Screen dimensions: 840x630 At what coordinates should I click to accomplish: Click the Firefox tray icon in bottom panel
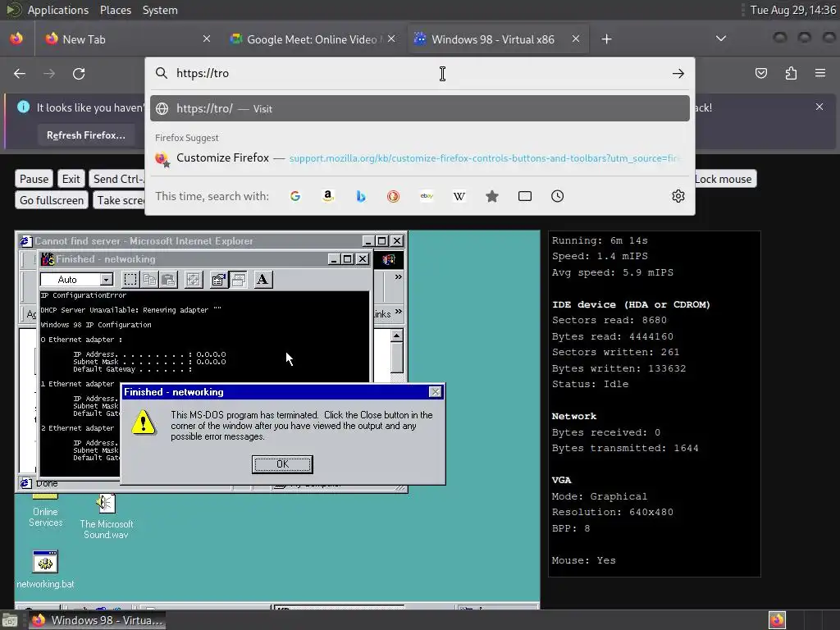click(x=777, y=620)
